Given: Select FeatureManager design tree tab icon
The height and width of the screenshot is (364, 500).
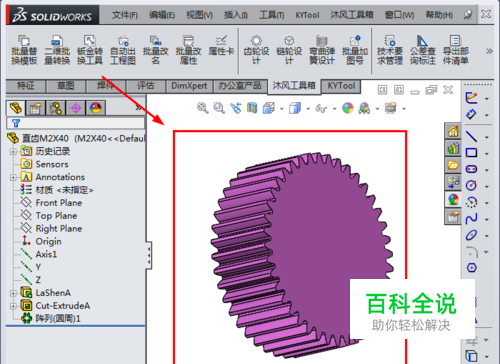Looking at the screenshot, I should [x=16, y=108].
